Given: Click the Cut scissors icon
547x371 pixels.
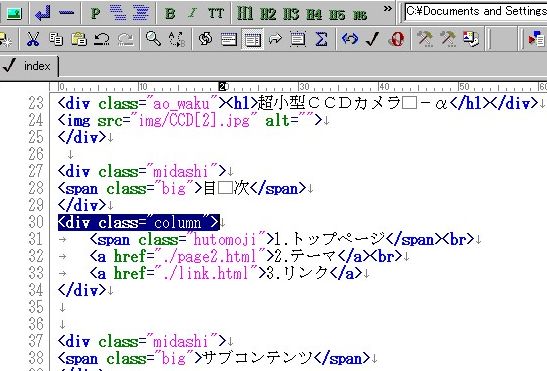Looking at the screenshot, I should (x=33, y=39).
